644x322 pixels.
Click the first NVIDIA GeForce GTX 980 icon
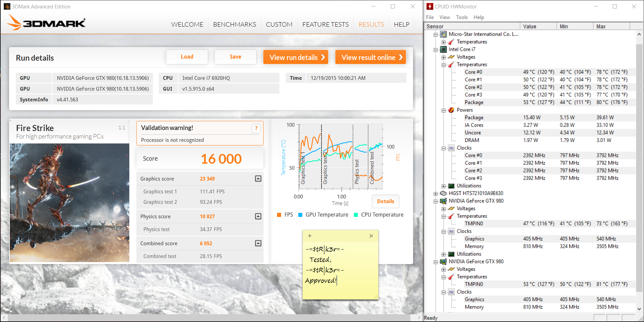[443, 201]
